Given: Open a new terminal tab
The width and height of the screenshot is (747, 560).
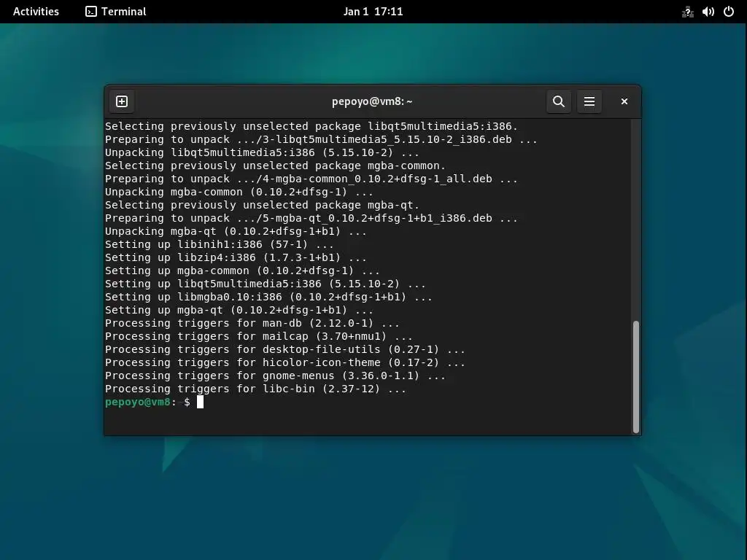Looking at the screenshot, I should pos(122,101).
